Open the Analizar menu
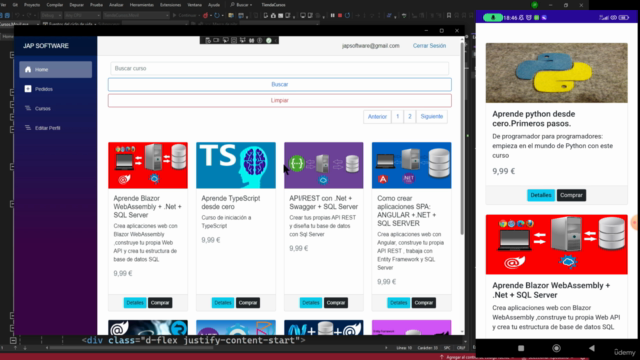The image size is (640, 360). coord(116,5)
